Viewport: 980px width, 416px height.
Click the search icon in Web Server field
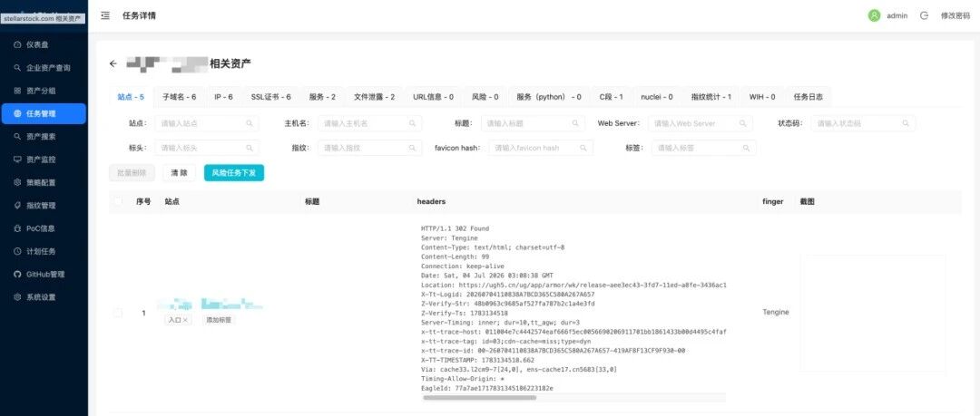[x=742, y=123]
